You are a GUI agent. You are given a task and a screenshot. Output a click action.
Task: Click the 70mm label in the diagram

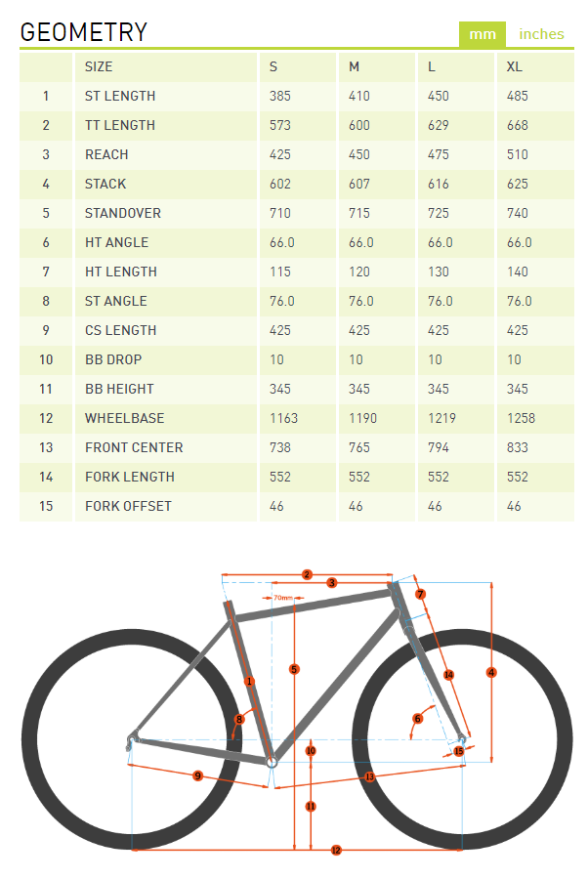coord(282,597)
